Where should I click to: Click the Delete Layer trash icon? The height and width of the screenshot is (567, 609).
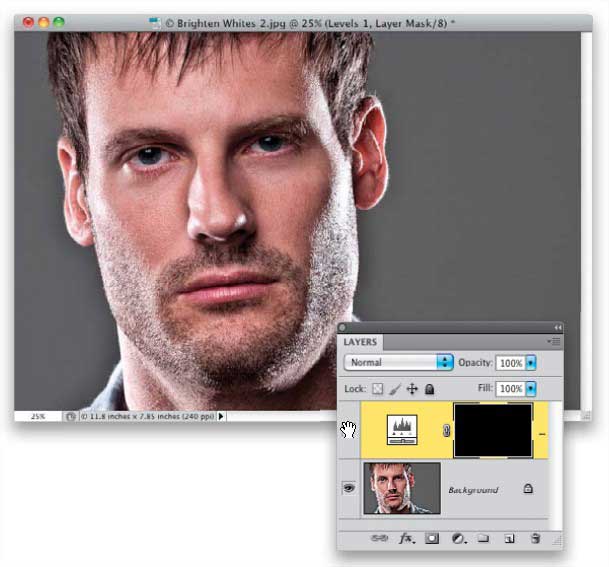pyautogui.click(x=535, y=538)
